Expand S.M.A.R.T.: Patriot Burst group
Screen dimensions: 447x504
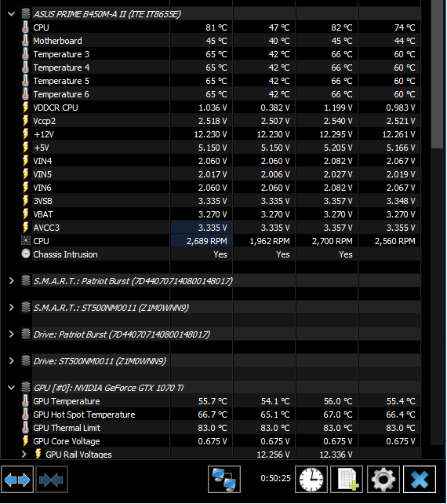click(12, 281)
